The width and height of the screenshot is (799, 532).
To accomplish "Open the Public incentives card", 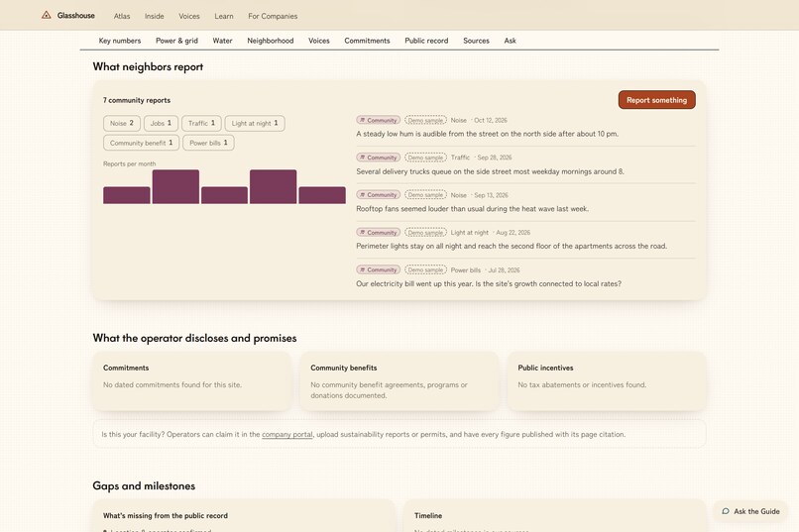I will [607, 380].
